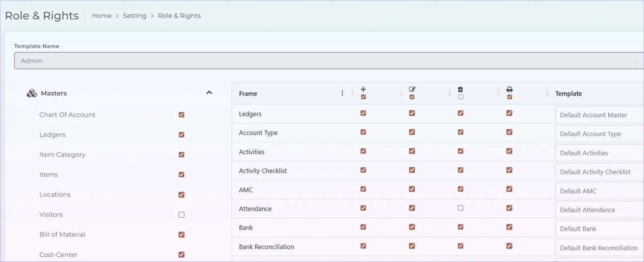Uncheck Chart Of Account checkbox
Screen dimensions: 644x262
click(x=182, y=115)
